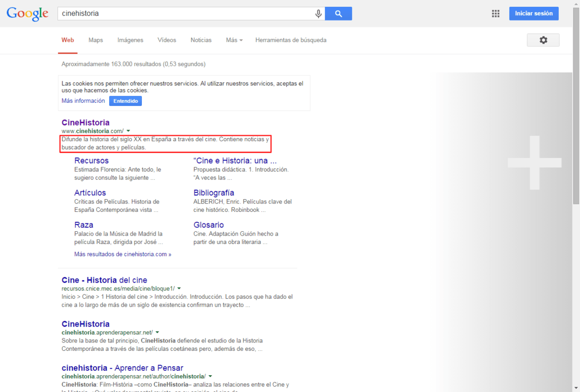Viewport: 580px width, 392px height.
Task: Click snippet text "Críticas de Películas. Historia de"
Action: (x=117, y=202)
